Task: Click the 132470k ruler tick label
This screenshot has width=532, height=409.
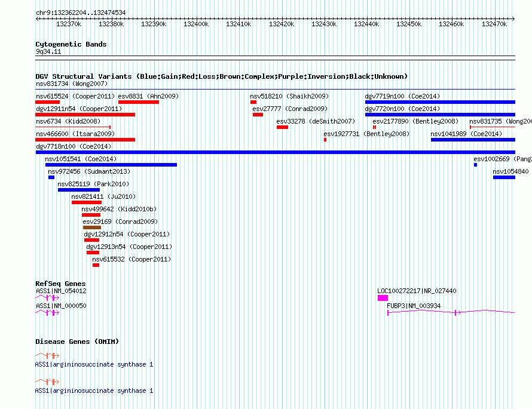Action: 494,24
